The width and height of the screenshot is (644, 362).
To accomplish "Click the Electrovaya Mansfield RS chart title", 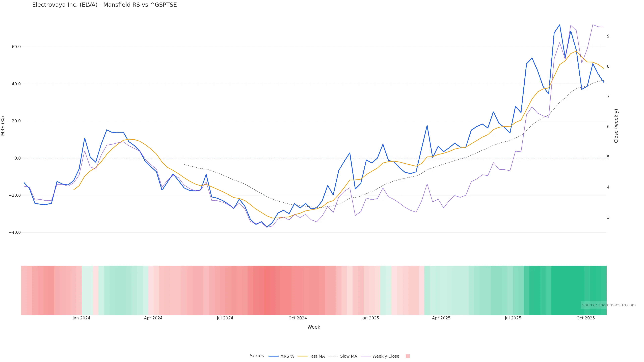I will click(x=104, y=5).
